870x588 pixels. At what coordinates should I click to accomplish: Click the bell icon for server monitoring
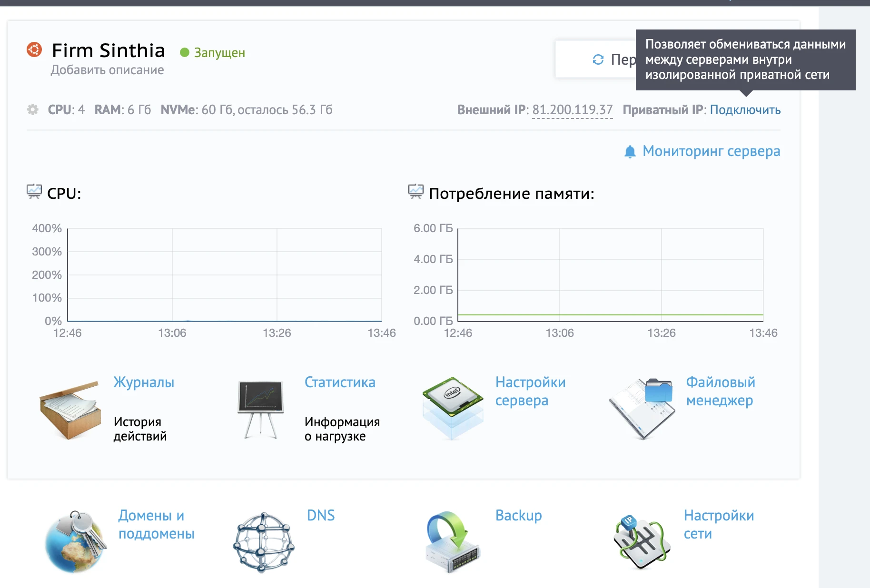(630, 151)
